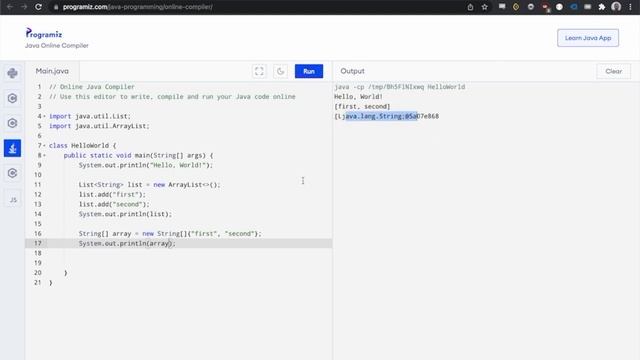Open the browser extensions puzzle icon

[602, 7]
